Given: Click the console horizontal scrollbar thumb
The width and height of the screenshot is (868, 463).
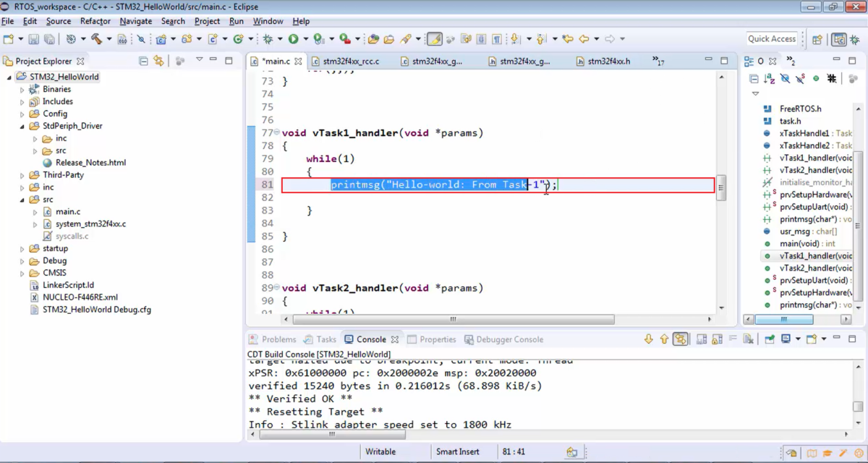Looking at the screenshot, I should tap(332, 435).
